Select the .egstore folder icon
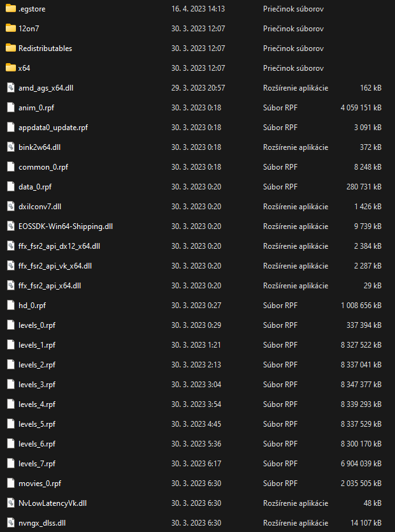 [x=11, y=8]
